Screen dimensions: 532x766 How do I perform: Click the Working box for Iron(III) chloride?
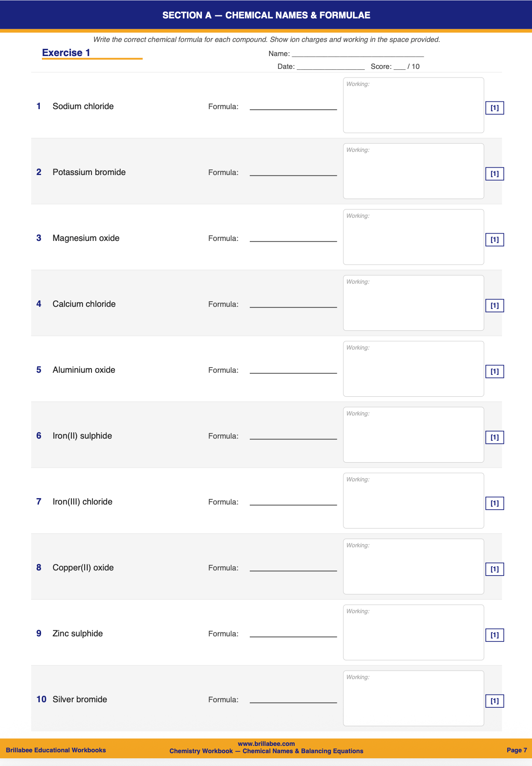tap(413, 501)
